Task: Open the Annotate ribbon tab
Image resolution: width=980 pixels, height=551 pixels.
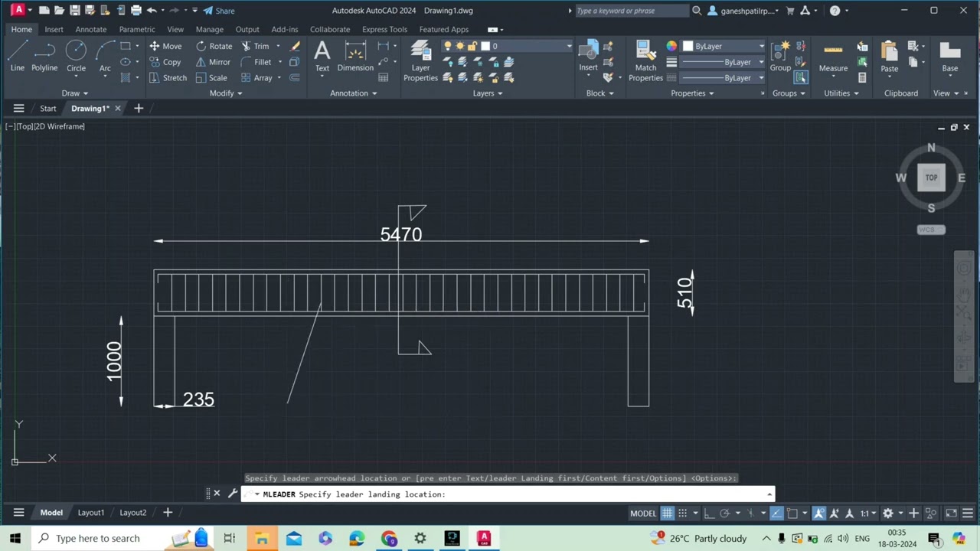Action: click(90, 29)
